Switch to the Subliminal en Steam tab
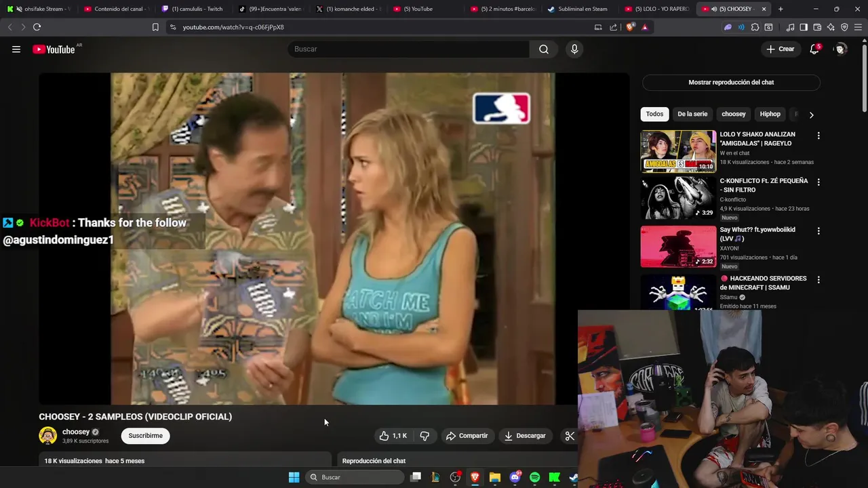This screenshot has width=868, height=488. tap(580, 9)
